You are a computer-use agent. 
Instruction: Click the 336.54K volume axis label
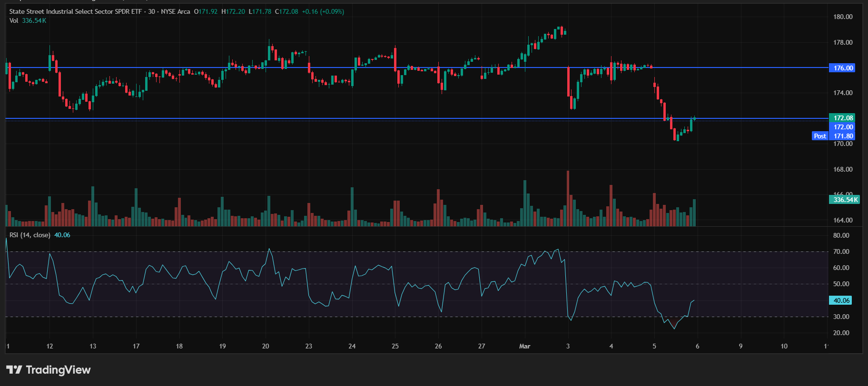click(x=845, y=200)
